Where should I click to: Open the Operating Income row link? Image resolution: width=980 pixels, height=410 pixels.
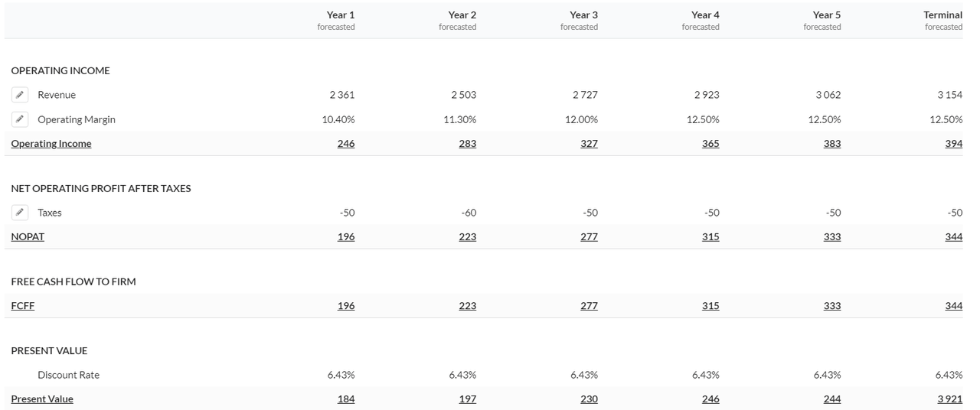[51, 144]
